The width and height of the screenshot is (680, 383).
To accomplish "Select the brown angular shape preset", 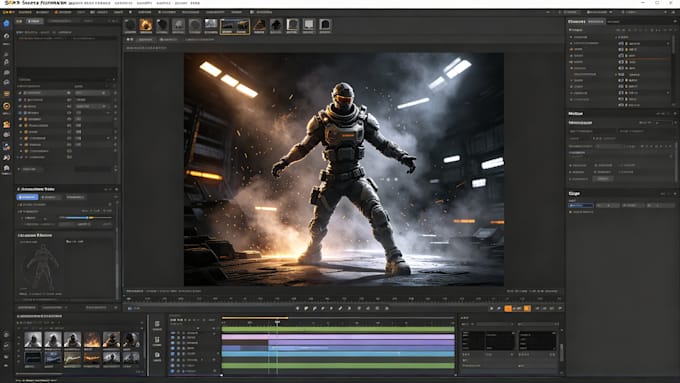I will click(259, 26).
